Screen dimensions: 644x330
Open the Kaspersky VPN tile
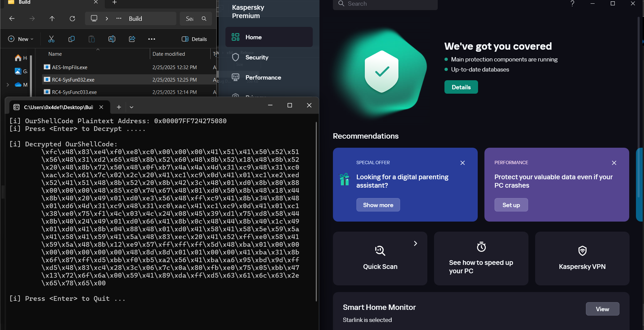point(582,258)
